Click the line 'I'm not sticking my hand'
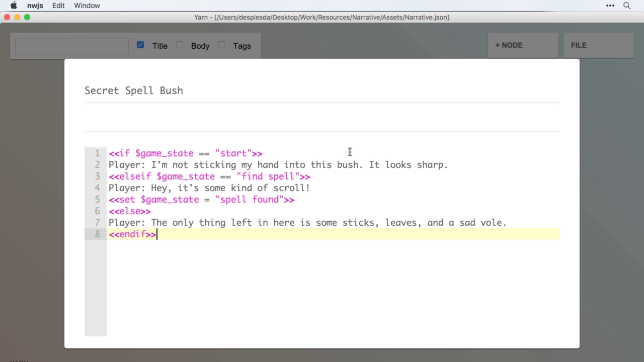 (x=278, y=165)
